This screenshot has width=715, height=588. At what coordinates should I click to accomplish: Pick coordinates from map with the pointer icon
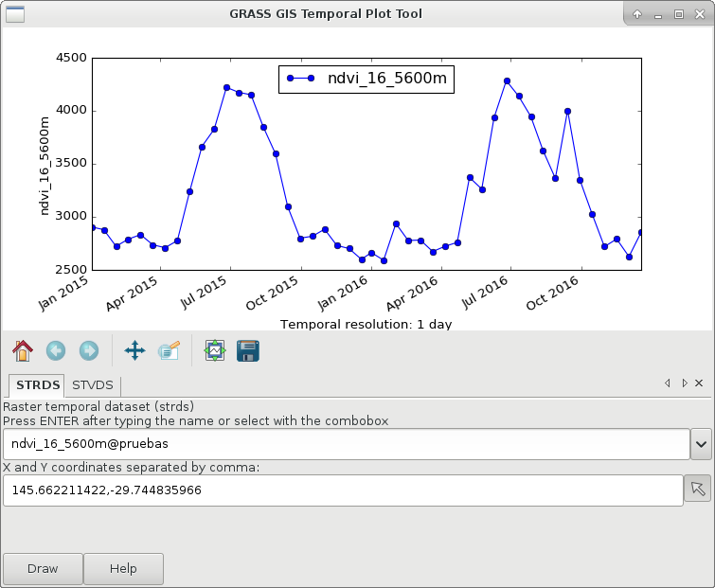tap(697, 490)
